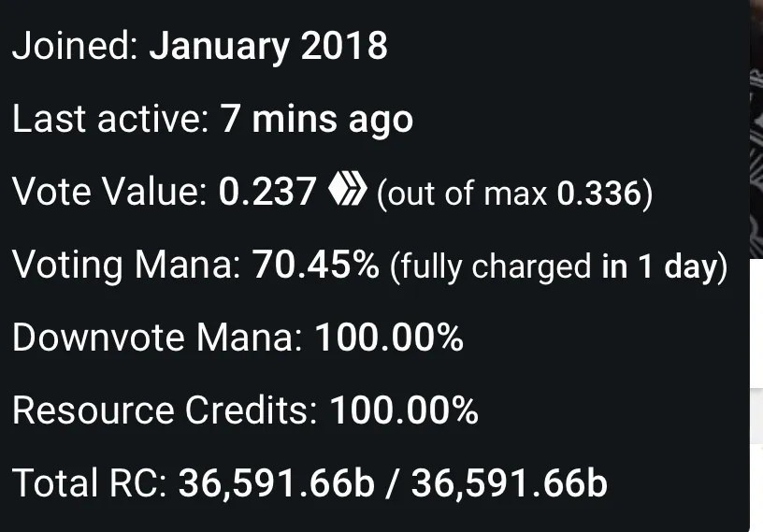
Task: Click the Hive logo icon beside vote value
Action: 348,192
